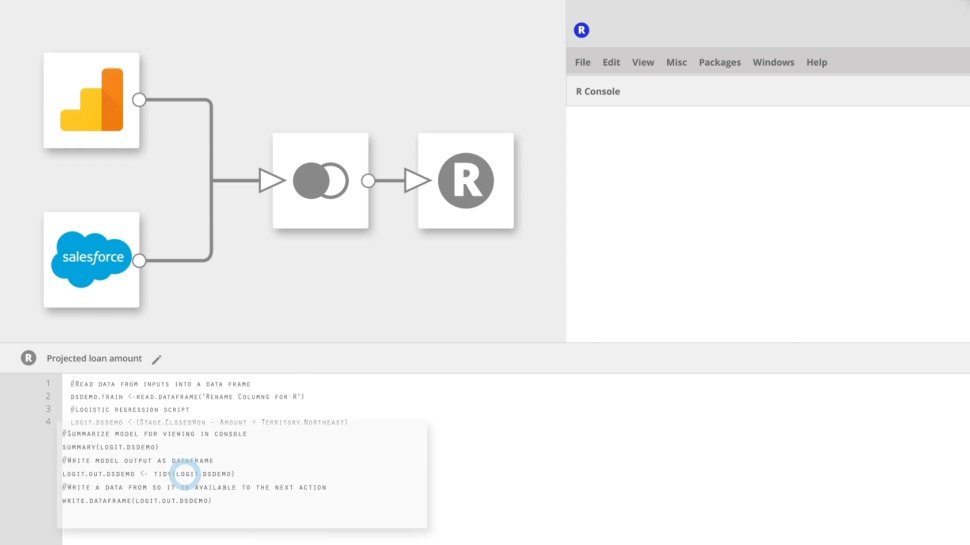Open the join node with overlapping circles

point(320,181)
